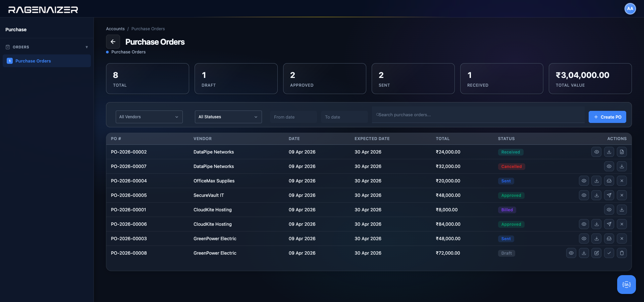Cancel PO-2026-00003 with the X icon
Screen dimensions: 644x302
click(x=622, y=239)
